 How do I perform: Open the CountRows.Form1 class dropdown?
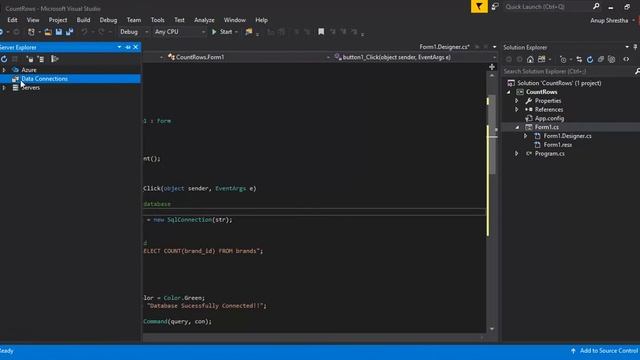click(328, 58)
